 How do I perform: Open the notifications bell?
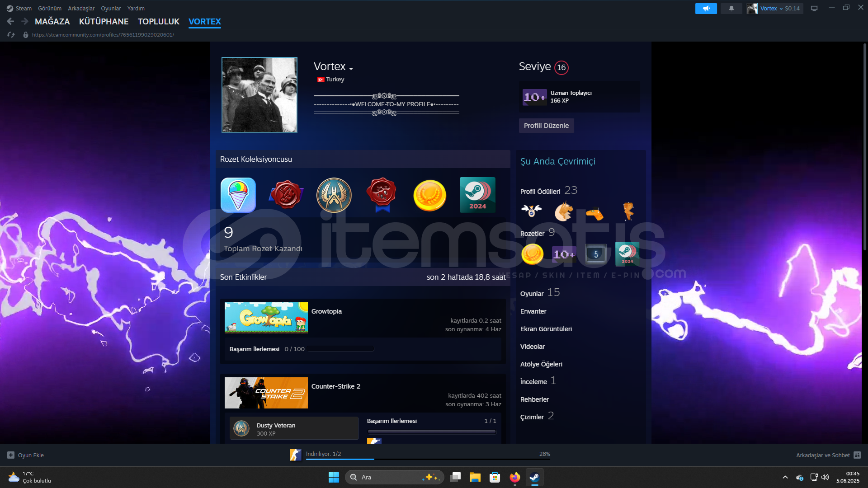731,8
